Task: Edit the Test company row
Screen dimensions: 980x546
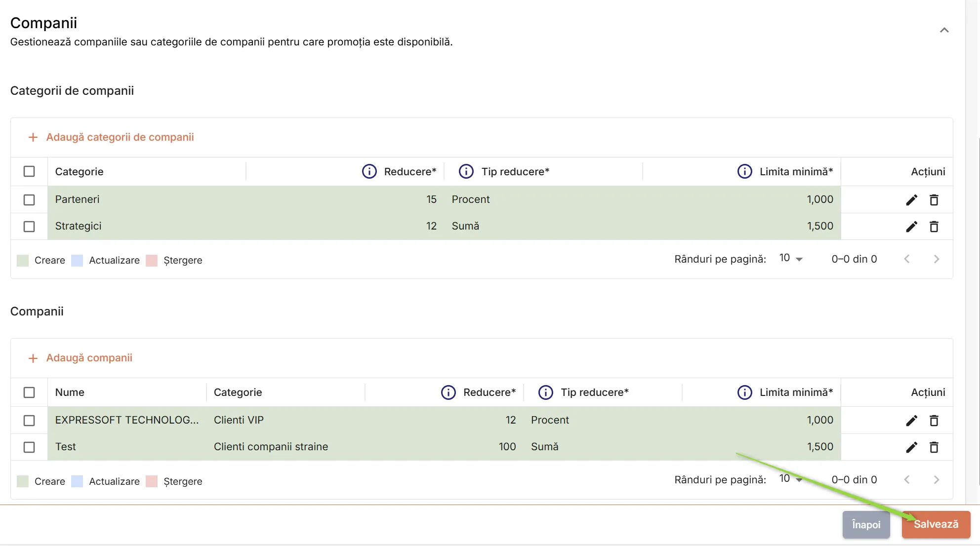Action: tap(911, 447)
